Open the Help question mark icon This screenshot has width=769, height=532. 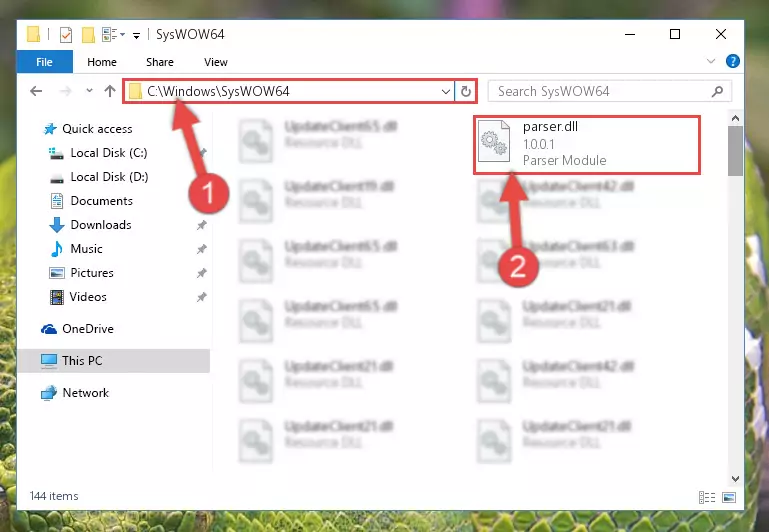pyautogui.click(x=733, y=61)
